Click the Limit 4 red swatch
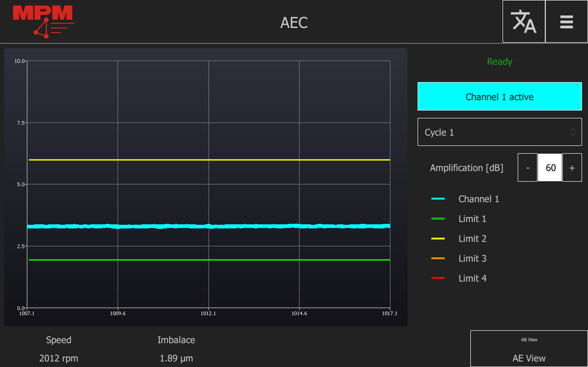 click(x=438, y=279)
